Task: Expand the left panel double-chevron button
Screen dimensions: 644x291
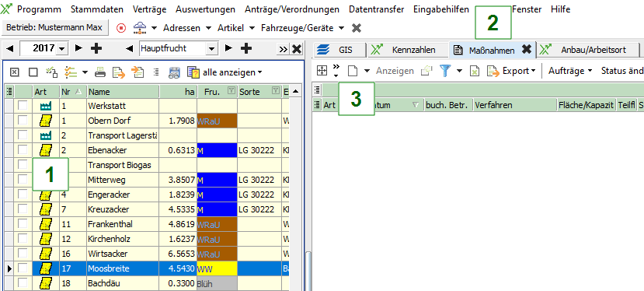Action: 284,49
